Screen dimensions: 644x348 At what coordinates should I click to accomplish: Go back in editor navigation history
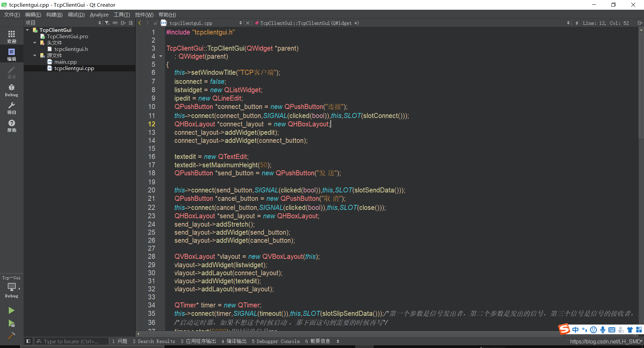pos(140,23)
